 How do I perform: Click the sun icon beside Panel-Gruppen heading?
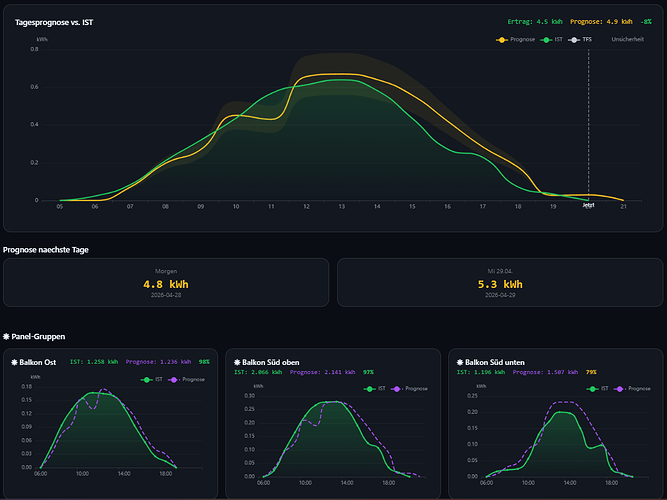[8, 338]
